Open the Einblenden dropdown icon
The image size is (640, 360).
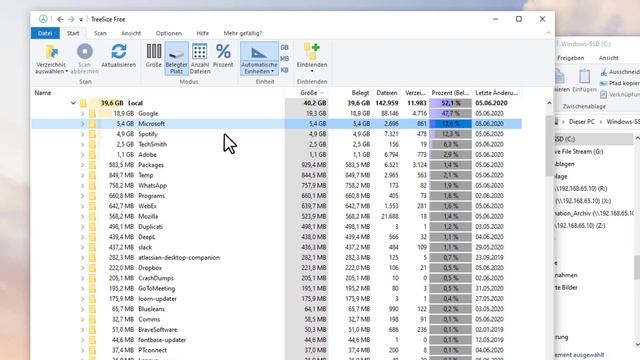(312, 52)
